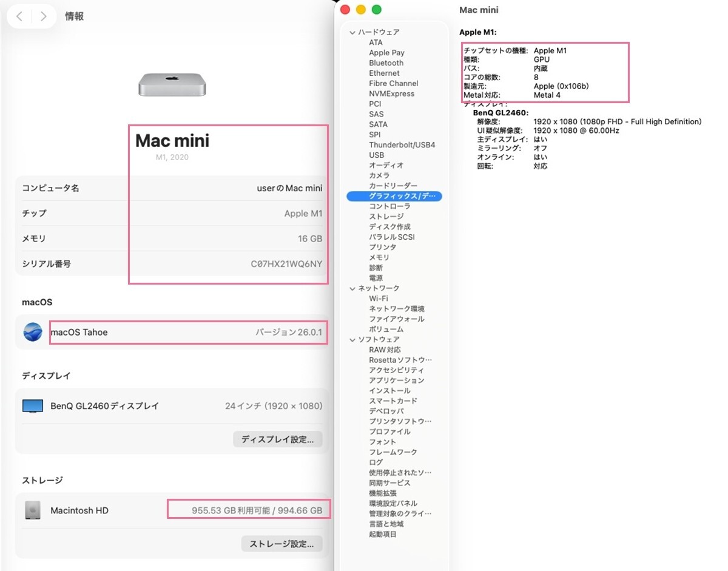The image size is (728, 571).
Task: Click the back arrow in the 情報 window
Action: tap(19, 16)
